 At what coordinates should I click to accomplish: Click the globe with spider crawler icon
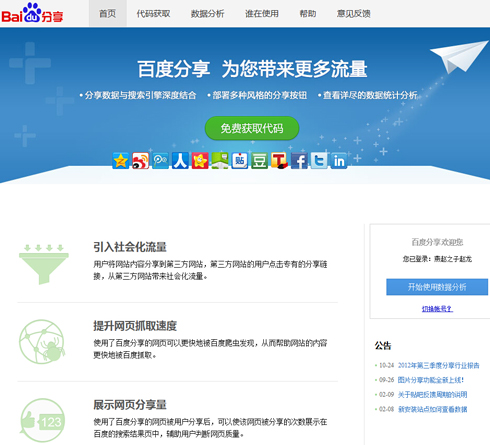point(42,342)
